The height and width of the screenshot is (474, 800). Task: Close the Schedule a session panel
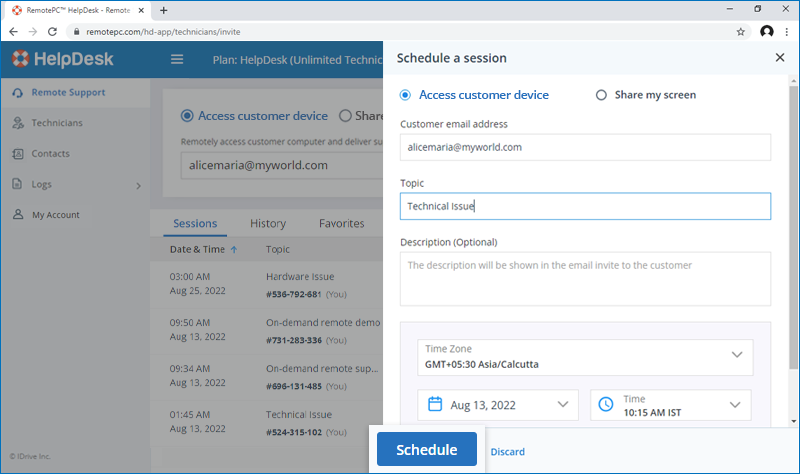(780, 58)
